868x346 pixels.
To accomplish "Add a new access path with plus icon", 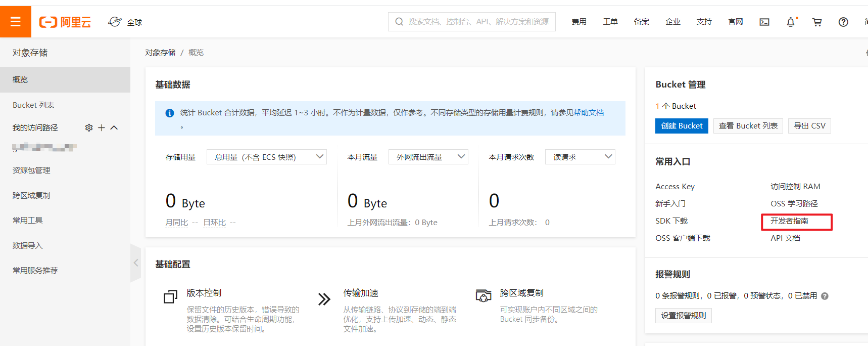I will (102, 127).
